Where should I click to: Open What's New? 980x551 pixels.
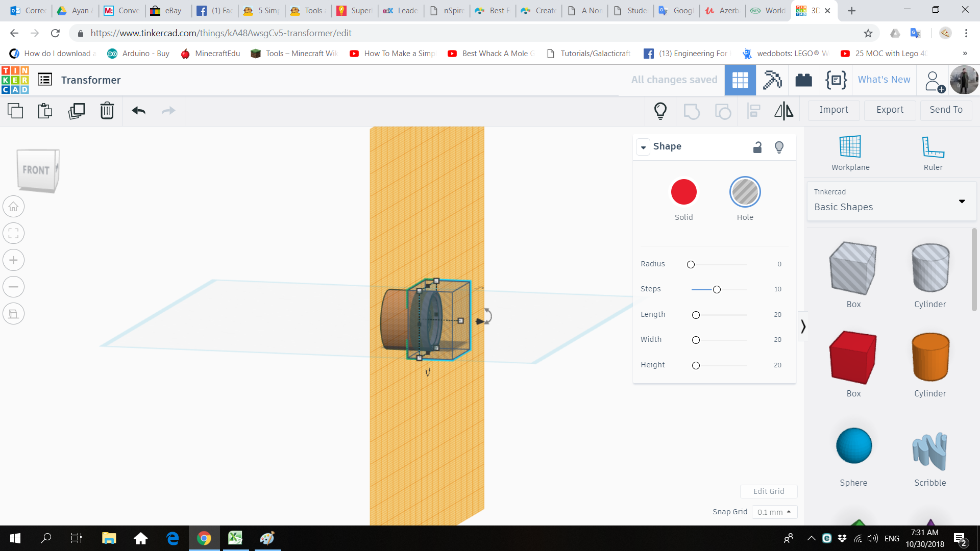pos(884,80)
